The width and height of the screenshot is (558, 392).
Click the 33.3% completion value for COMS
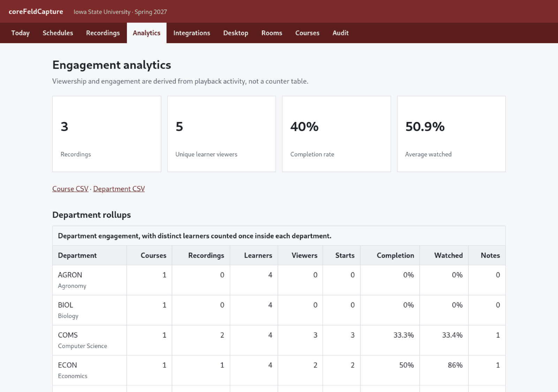tap(404, 335)
